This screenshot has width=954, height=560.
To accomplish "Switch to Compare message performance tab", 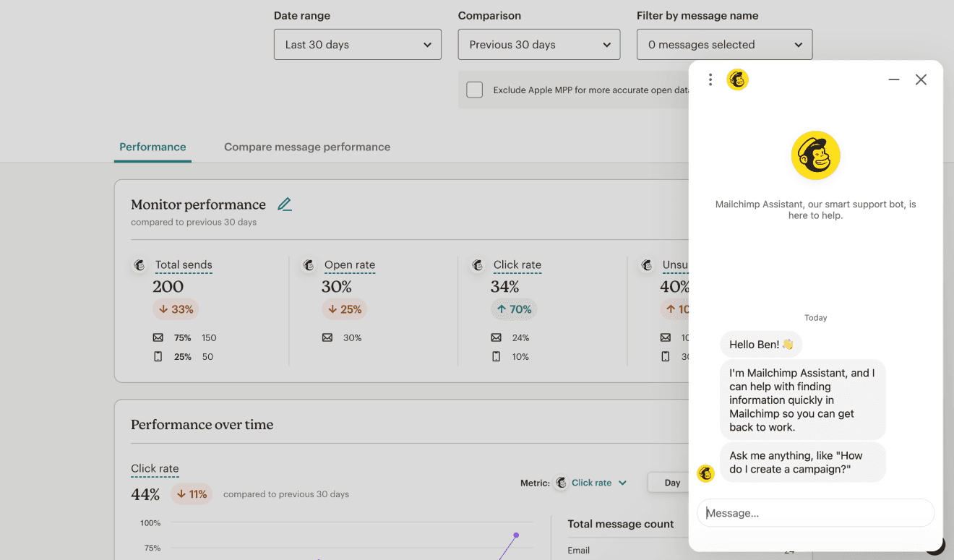I will 306,147.
